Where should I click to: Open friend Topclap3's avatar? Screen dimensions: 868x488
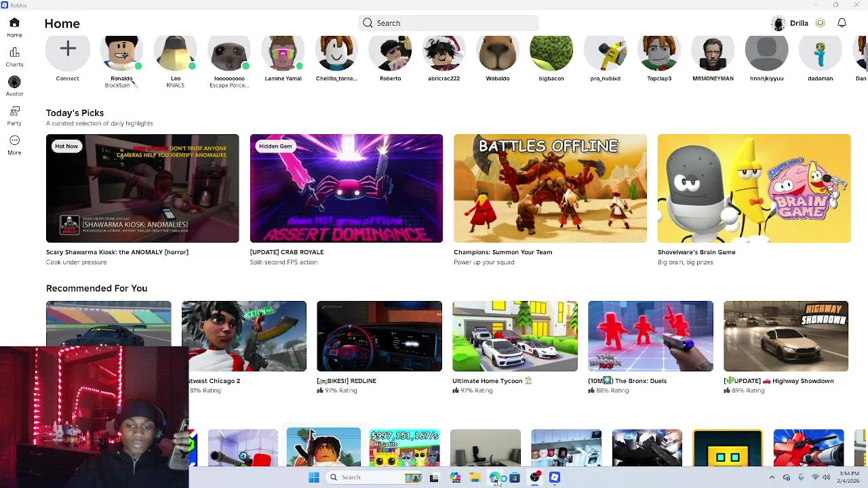click(x=659, y=53)
